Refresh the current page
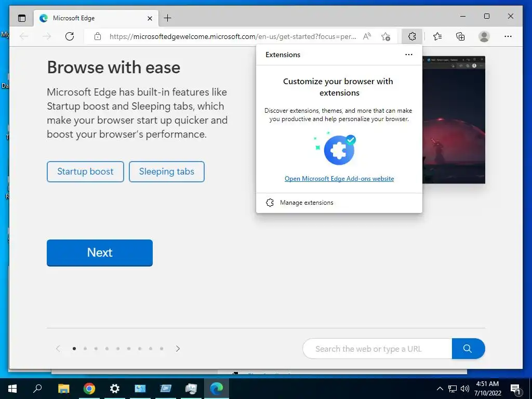 click(70, 36)
